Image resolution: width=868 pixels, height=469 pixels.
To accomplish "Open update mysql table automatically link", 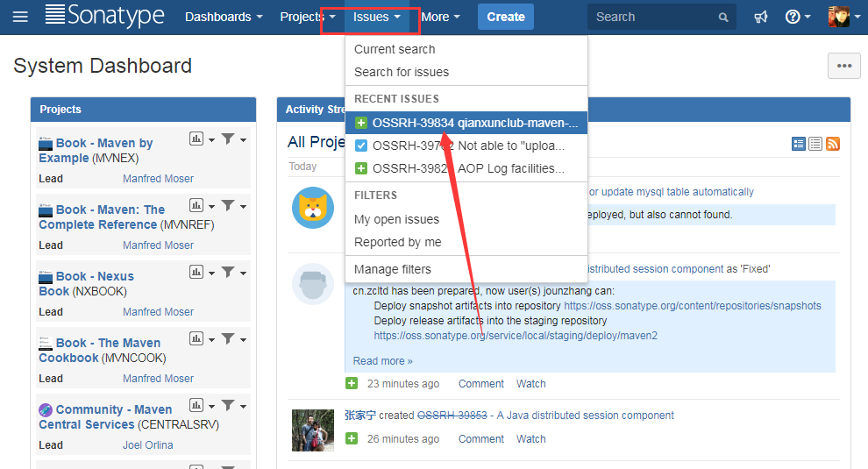I will point(671,192).
